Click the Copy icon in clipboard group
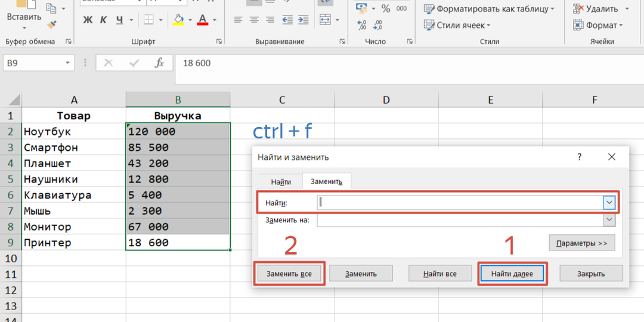The width and height of the screenshot is (644, 322). pyautogui.click(x=51, y=8)
